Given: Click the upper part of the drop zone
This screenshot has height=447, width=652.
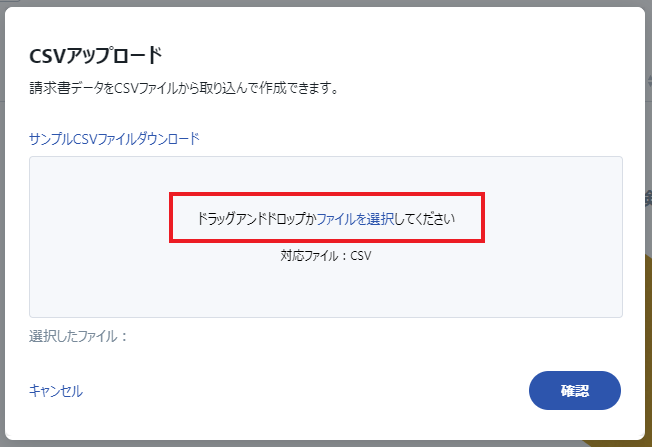Looking at the screenshot, I should [326, 174].
